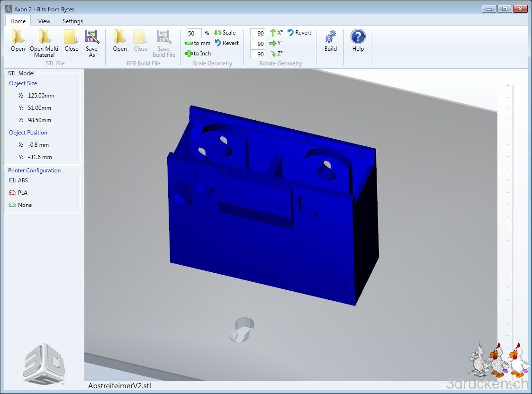Click the greyed Close build file icon
Screen dimensions: 532x394
(x=141, y=36)
